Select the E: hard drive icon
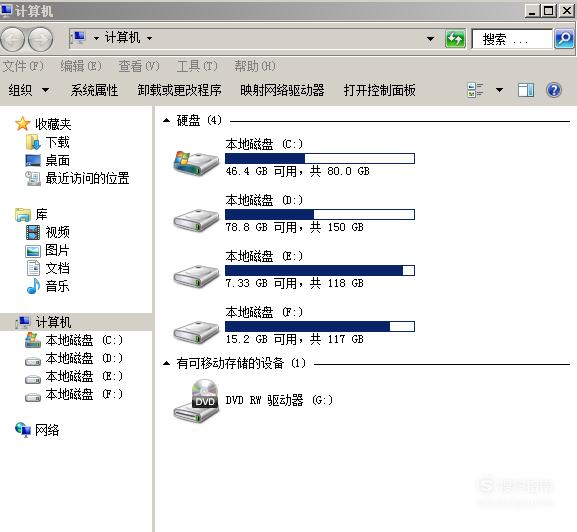Image resolution: width=577 pixels, height=532 pixels. (x=196, y=276)
